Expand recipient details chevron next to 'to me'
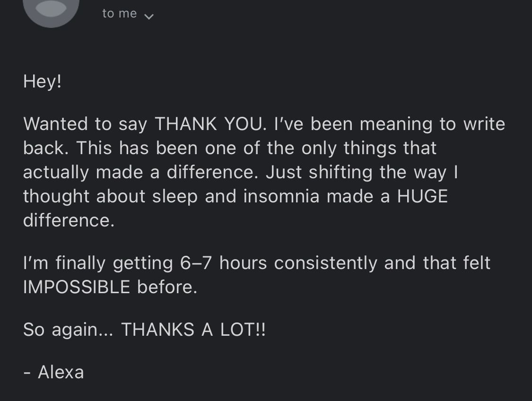Screen dimensions: 532x401 pos(149,16)
